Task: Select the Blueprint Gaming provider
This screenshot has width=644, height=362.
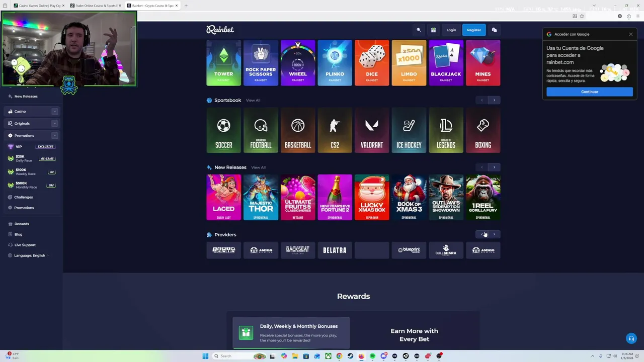Action: pos(409,250)
